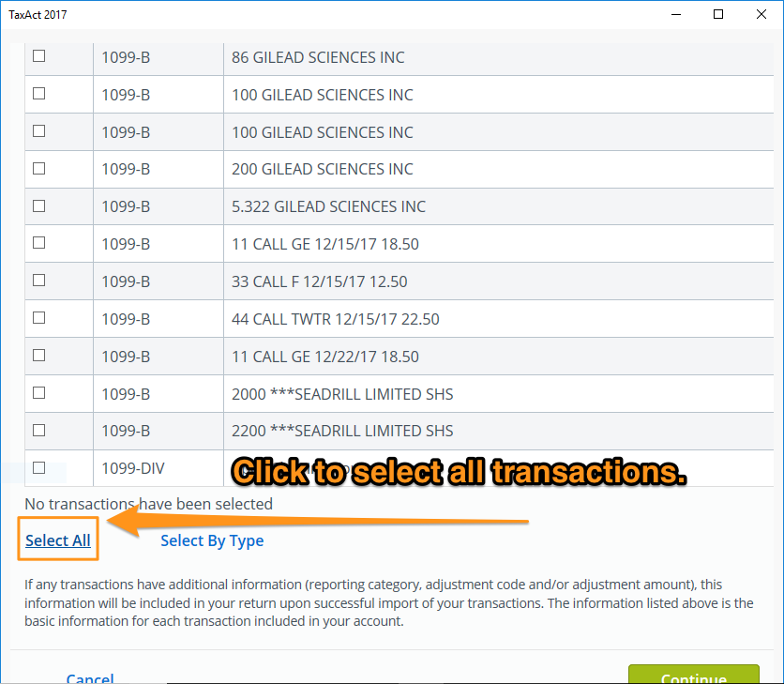Check the 33 CALL F 12/15/17 row
This screenshot has width=784, height=684.
pos(38,281)
